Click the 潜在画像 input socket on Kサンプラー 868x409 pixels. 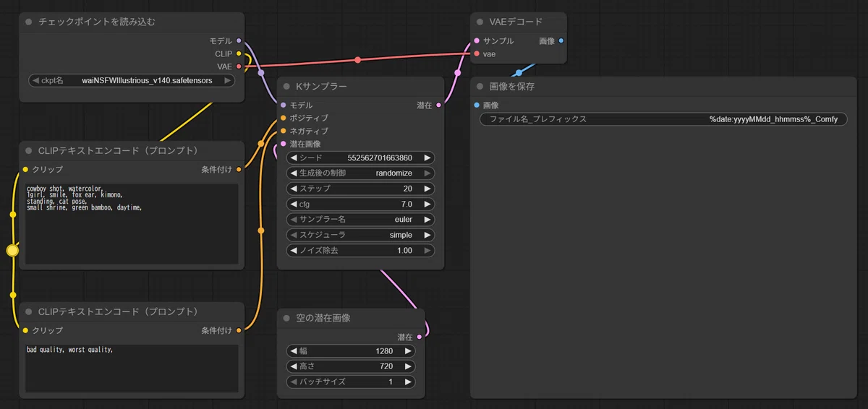(283, 144)
